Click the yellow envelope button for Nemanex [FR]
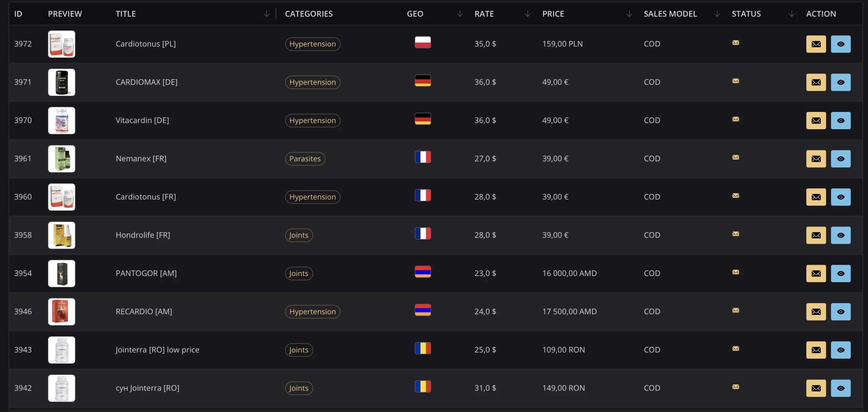The height and width of the screenshot is (412, 868). pos(816,159)
